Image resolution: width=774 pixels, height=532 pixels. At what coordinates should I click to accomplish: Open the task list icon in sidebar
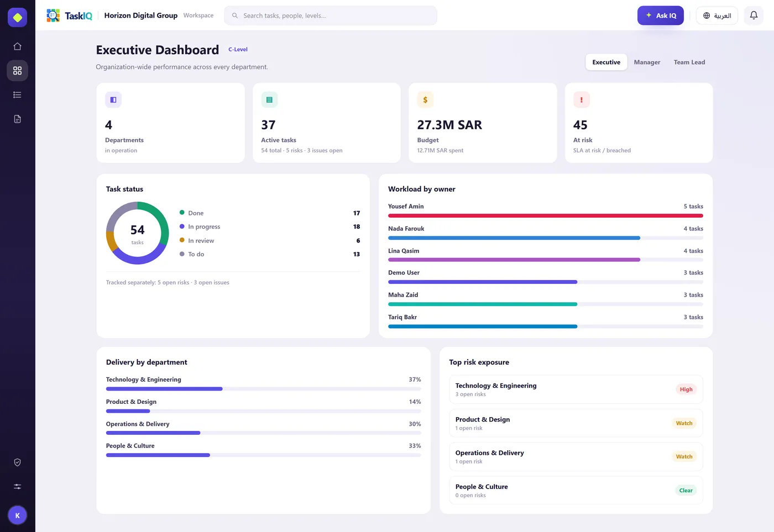click(17, 95)
